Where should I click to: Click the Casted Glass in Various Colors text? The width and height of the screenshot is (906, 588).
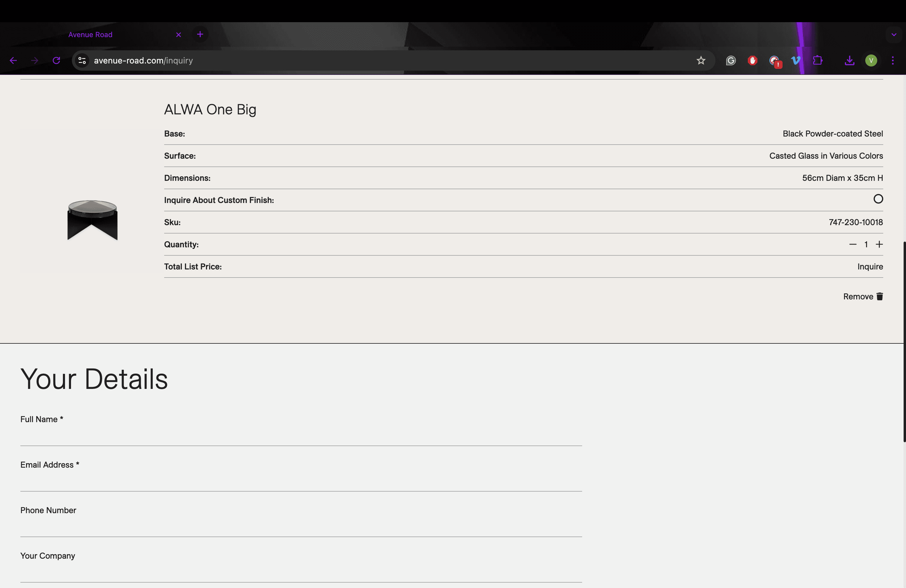(826, 156)
